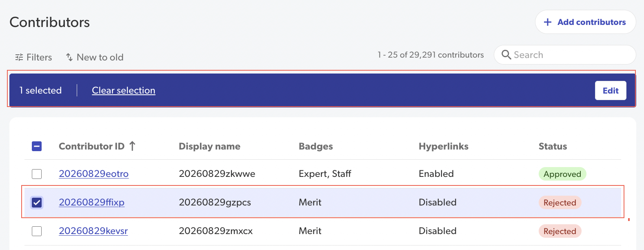Viewport: 644px width, 250px height.
Task: Click the Hyperlinks column header
Action: [x=444, y=146]
